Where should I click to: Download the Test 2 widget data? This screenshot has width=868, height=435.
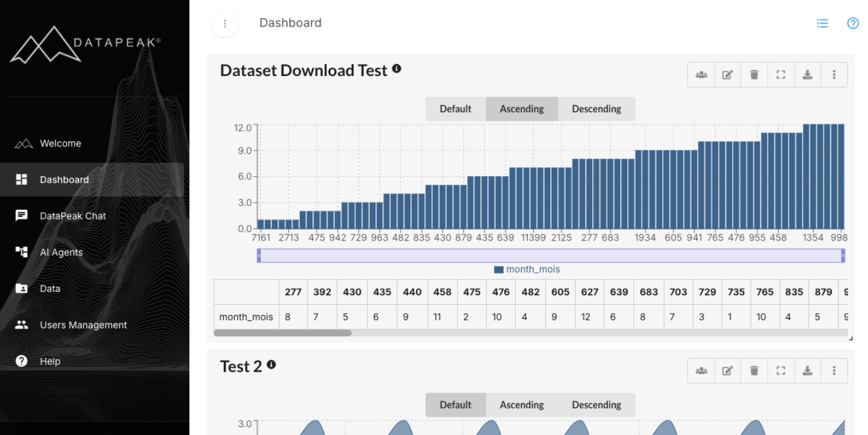point(807,370)
